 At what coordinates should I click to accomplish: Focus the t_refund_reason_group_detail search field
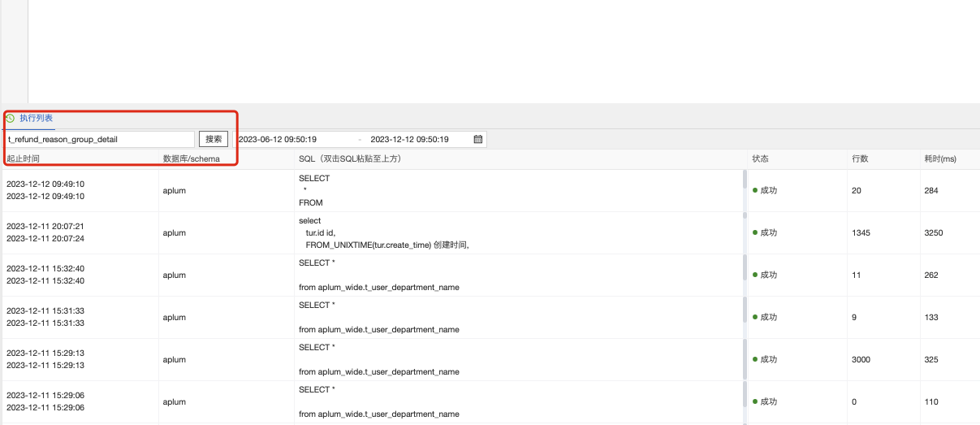click(100, 139)
